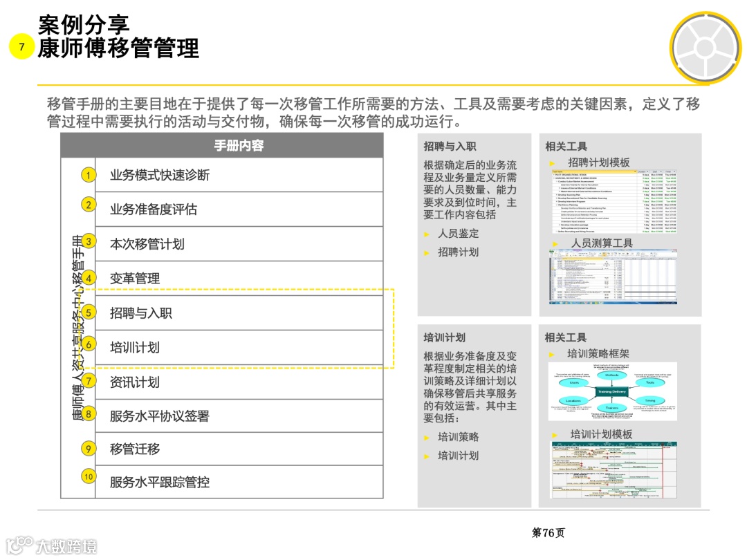Open the 人员测算工具 screenshot thumbnail
Screen dimensions: 747x560
613,277
